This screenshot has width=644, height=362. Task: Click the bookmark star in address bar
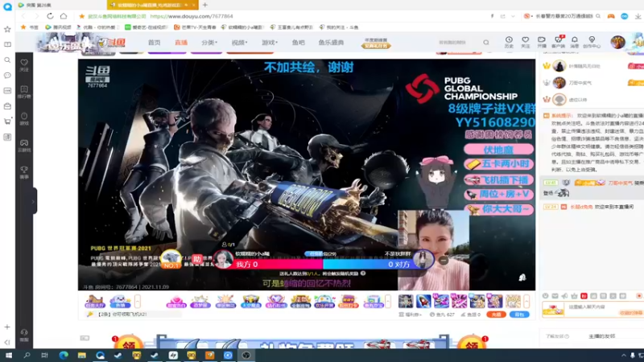pyautogui.click(x=82, y=16)
